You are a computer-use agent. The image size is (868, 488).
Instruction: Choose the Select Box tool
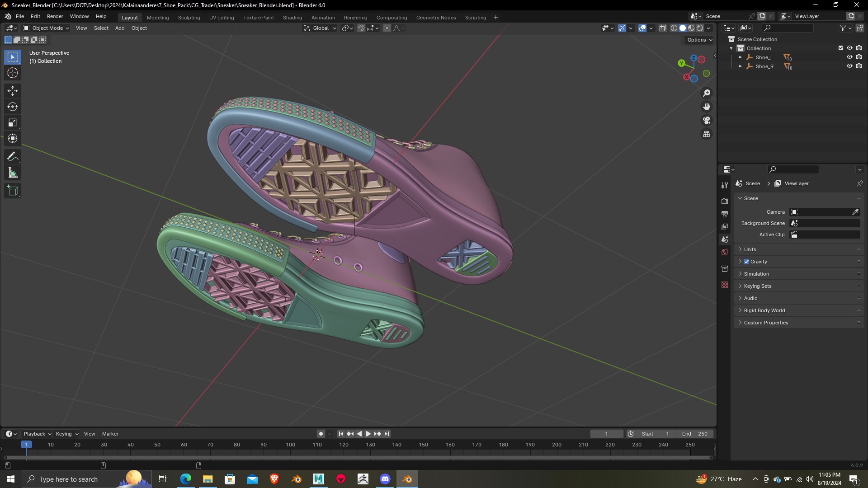[x=13, y=57]
